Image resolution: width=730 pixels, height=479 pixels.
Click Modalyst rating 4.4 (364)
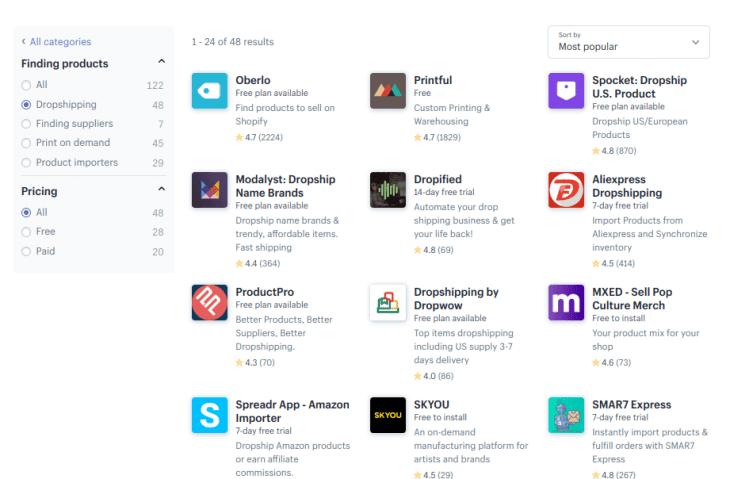[257, 263]
